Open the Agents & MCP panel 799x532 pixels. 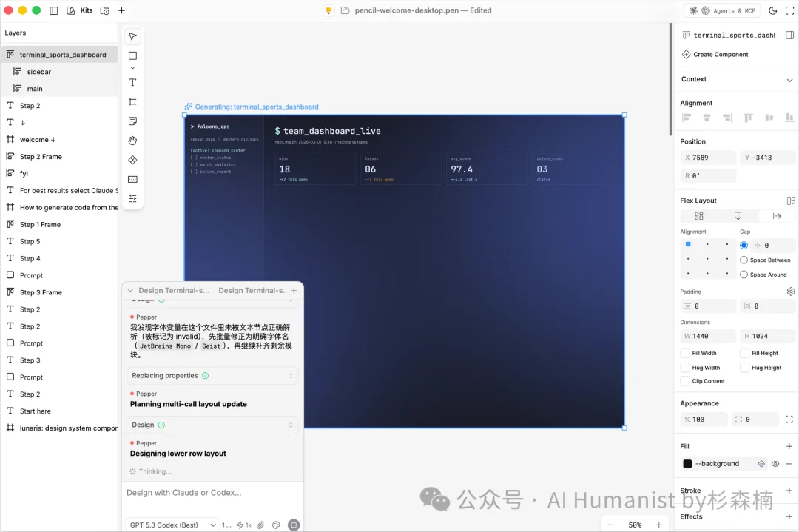point(724,10)
